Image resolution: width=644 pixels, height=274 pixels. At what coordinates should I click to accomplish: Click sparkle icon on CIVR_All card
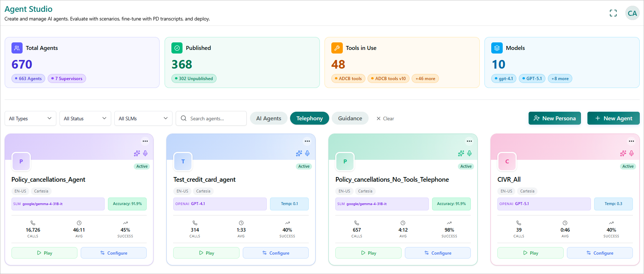[623, 153]
